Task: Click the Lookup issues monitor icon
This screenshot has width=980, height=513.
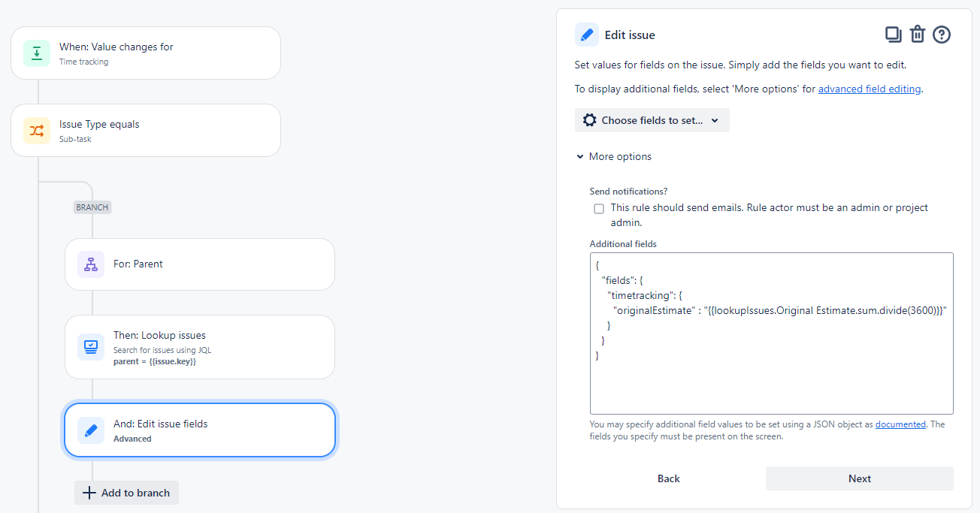Action: click(91, 347)
